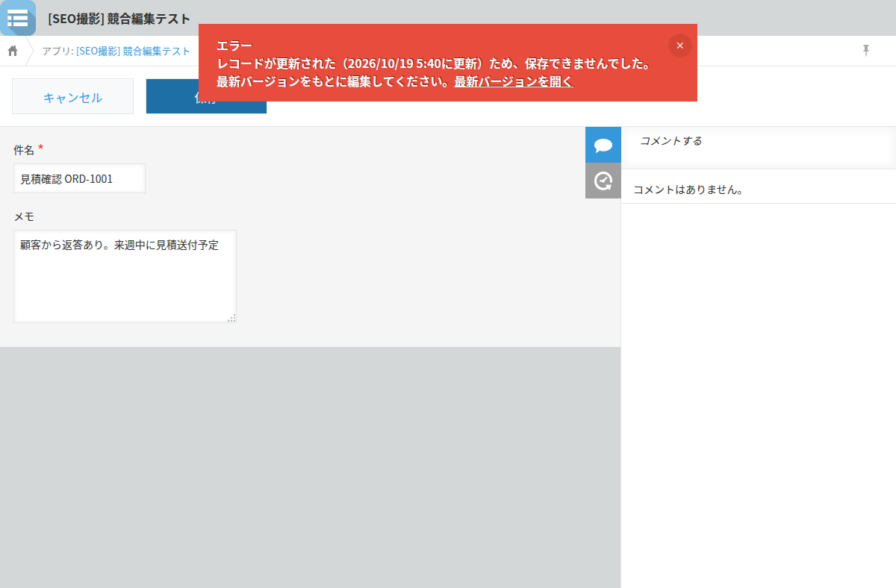Click the コメントはありません。 text

[x=688, y=190]
